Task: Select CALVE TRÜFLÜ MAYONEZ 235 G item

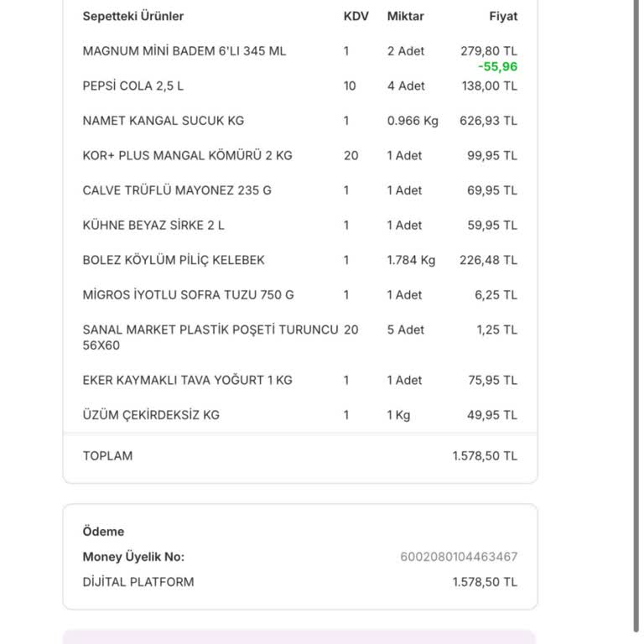Action: 177,190
